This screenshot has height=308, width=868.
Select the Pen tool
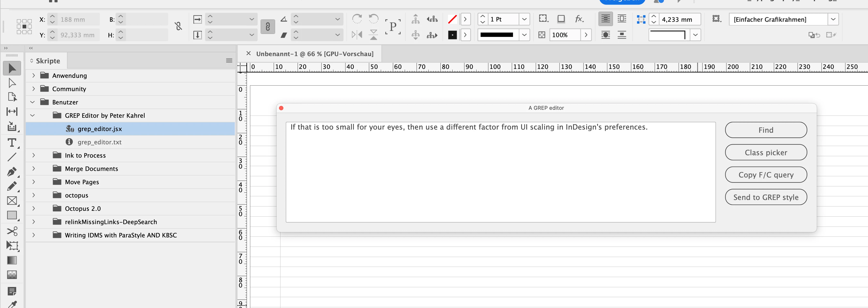tap(12, 171)
